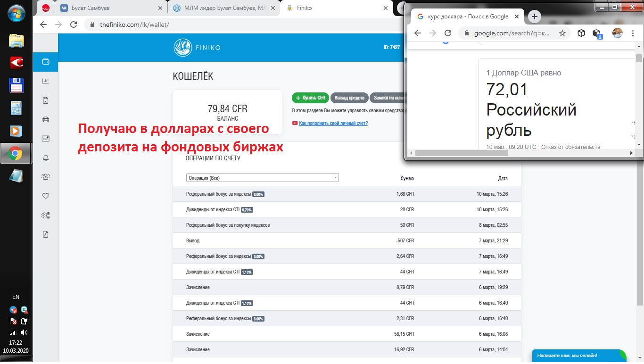Click the image document icon in Finiko sidebar

(x=46, y=100)
